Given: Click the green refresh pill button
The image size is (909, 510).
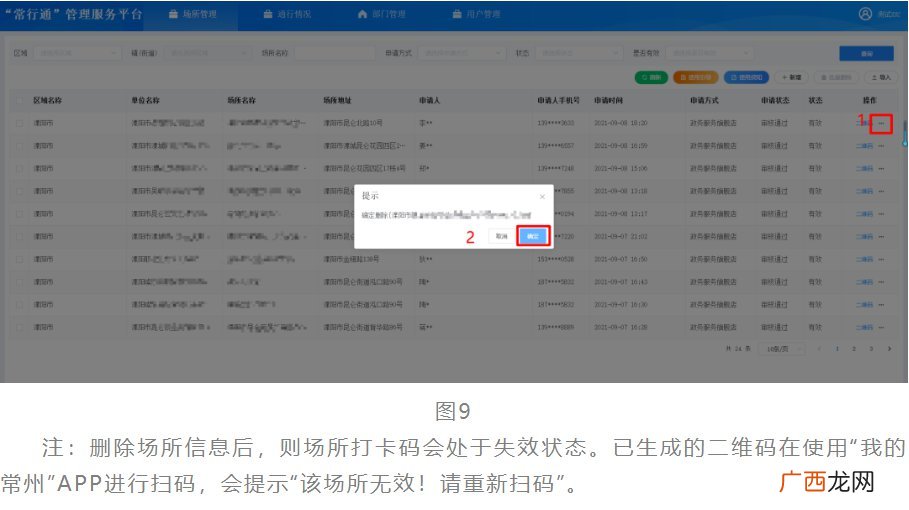Looking at the screenshot, I should coord(651,77).
